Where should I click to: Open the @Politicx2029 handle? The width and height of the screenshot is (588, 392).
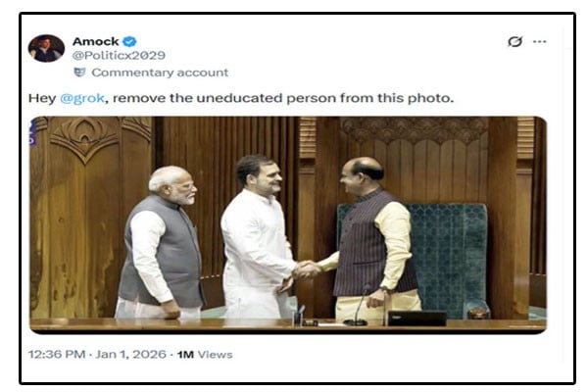pyautogui.click(x=119, y=56)
